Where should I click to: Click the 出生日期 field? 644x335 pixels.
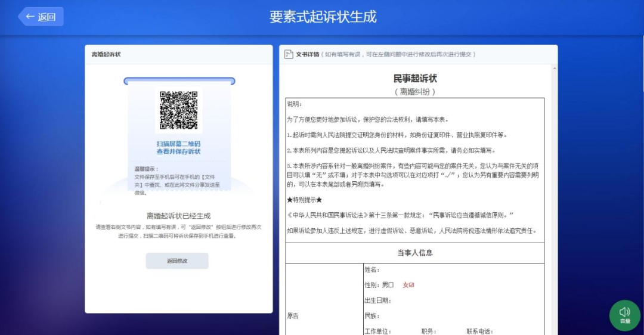[377, 300]
